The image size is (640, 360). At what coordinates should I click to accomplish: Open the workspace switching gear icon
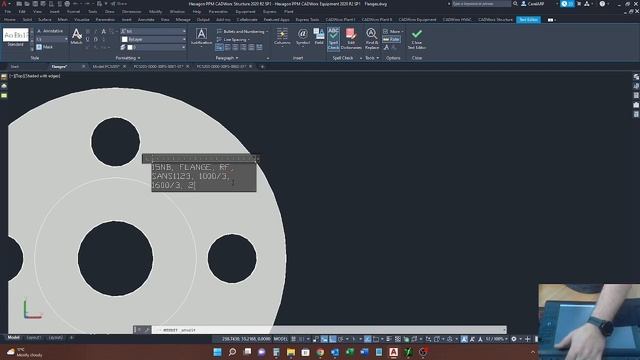513,339
